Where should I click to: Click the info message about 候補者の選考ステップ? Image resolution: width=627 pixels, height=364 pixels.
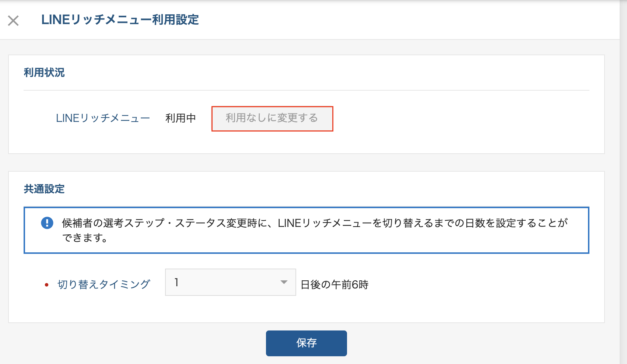tap(315, 223)
